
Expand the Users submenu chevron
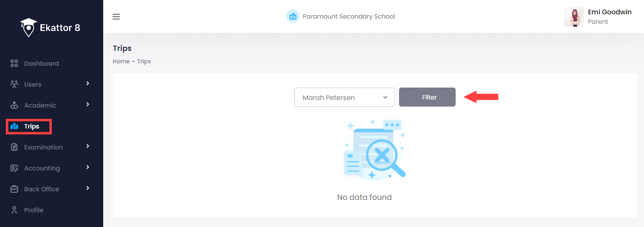(x=88, y=84)
